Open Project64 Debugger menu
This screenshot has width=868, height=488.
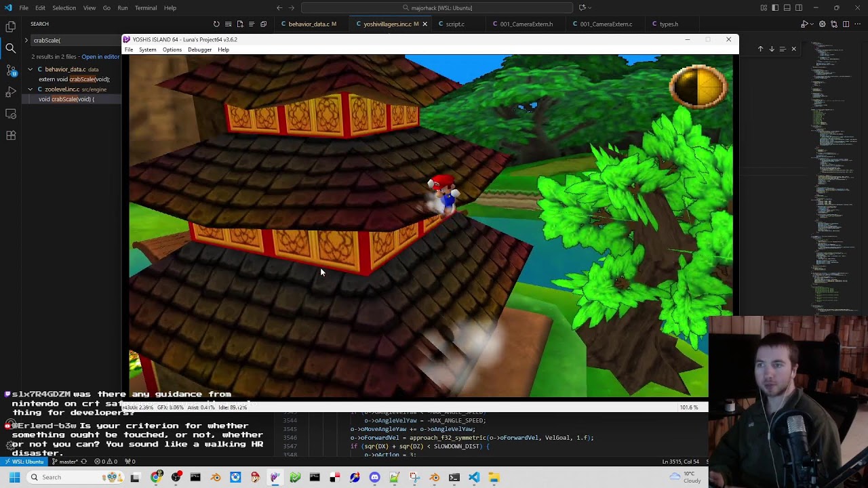pyautogui.click(x=199, y=49)
